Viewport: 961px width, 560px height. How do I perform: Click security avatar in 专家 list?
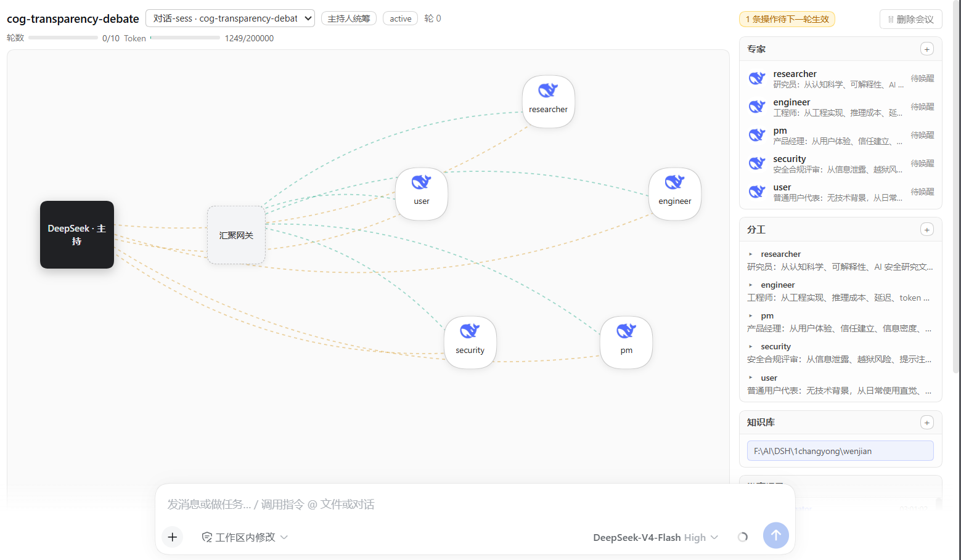point(757,164)
